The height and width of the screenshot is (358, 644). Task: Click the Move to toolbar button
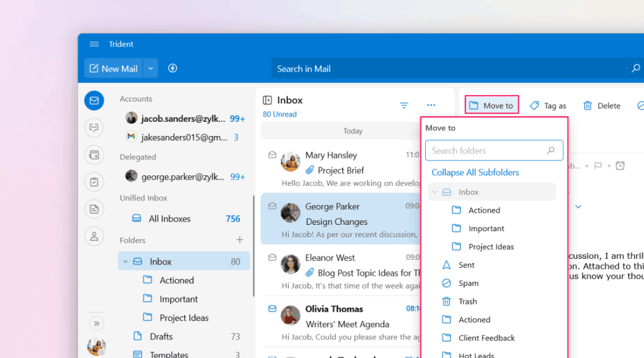[x=492, y=105]
